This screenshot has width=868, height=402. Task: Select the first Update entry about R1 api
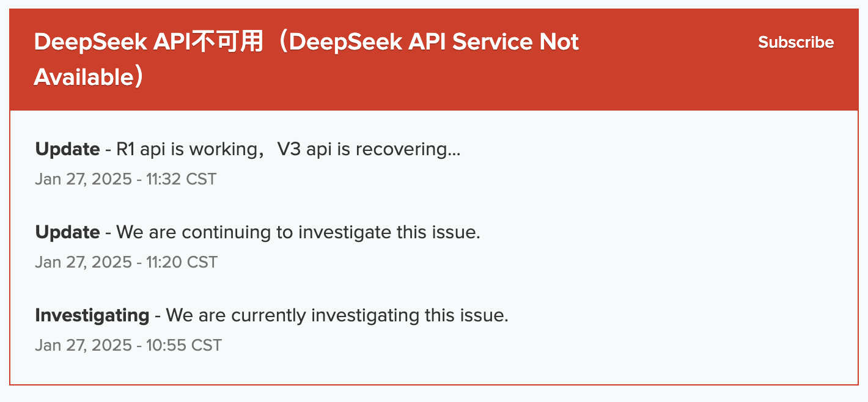[x=248, y=148]
